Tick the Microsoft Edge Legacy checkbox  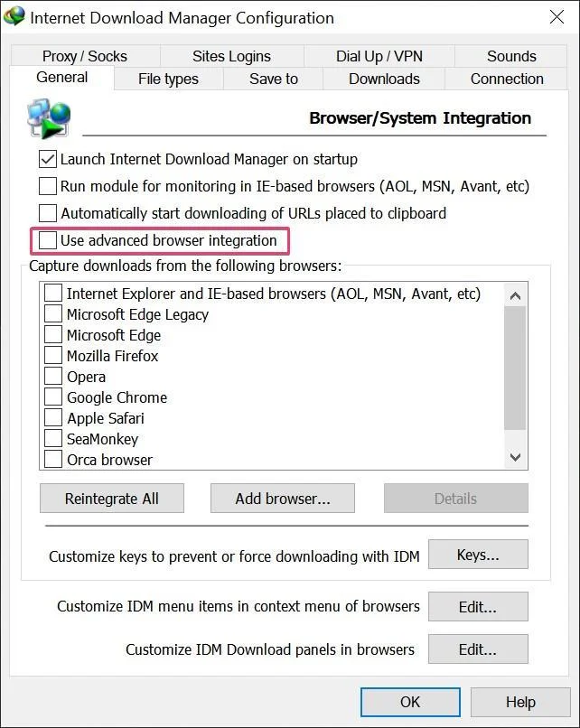pyautogui.click(x=53, y=313)
